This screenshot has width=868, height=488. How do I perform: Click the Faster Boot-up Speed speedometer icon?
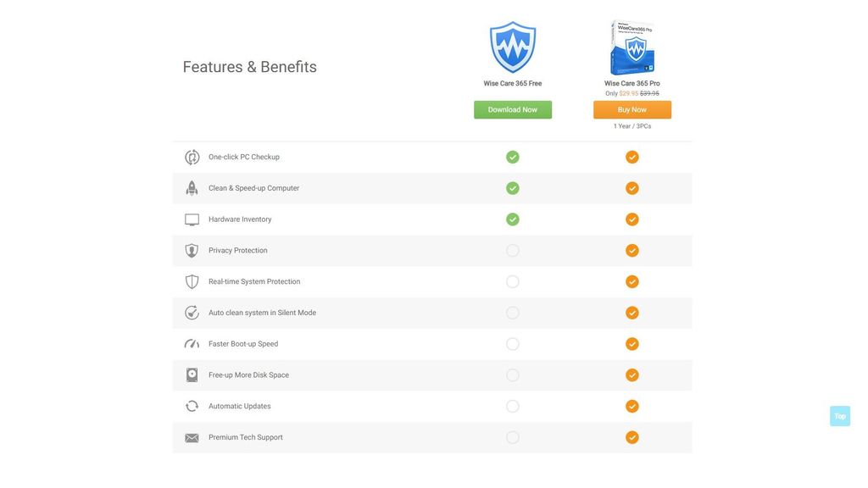tap(192, 343)
